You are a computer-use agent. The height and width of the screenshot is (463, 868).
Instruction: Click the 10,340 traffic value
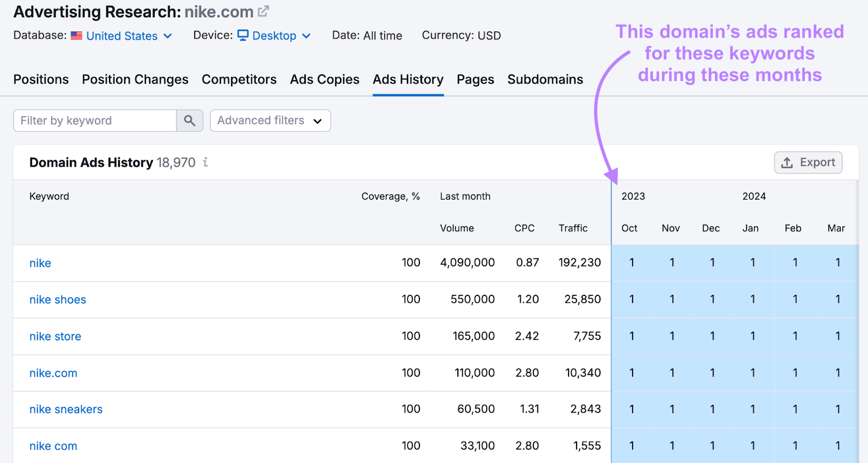point(583,373)
